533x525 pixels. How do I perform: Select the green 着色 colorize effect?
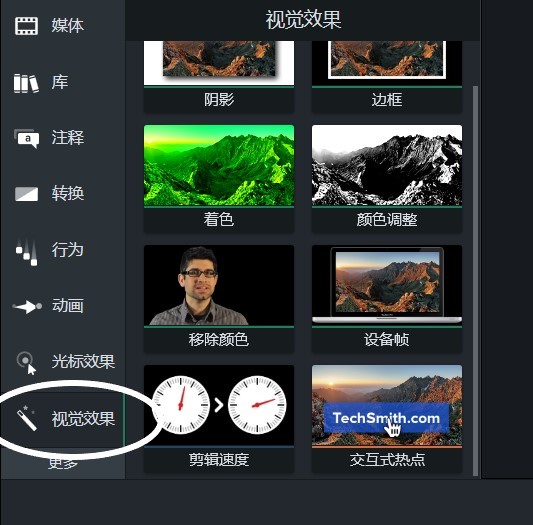[219, 179]
